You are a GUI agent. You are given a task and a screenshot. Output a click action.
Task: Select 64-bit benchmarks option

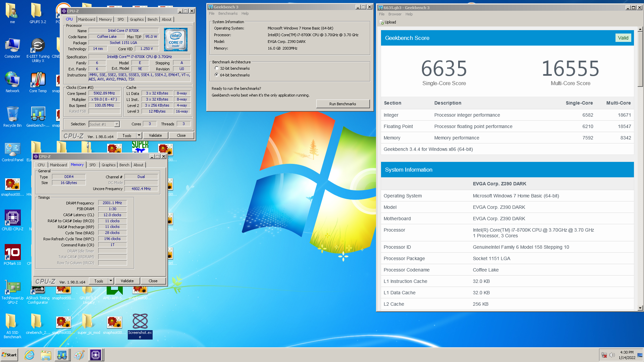coord(217,75)
